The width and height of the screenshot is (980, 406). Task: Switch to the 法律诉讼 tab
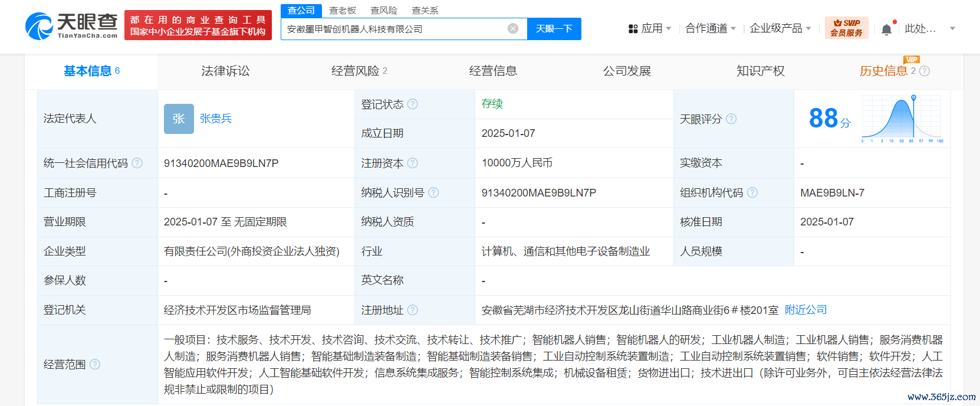pyautogui.click(x=225, y=71)
